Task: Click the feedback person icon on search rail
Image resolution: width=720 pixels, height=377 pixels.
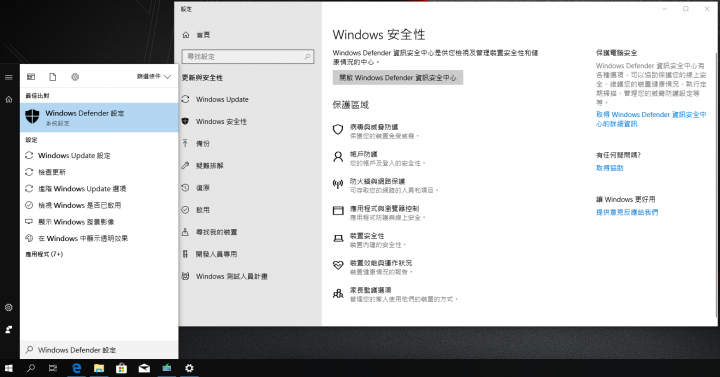Action: tap(9, 329)
